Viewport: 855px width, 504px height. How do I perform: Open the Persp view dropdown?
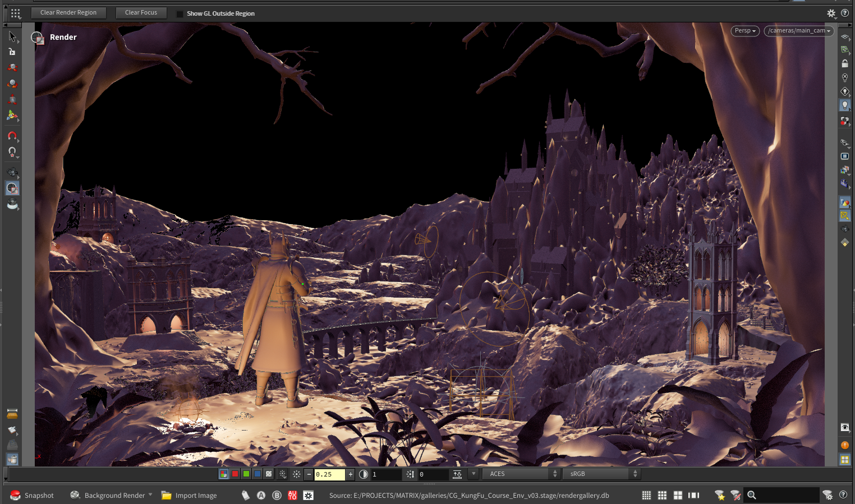pos(745,31)
